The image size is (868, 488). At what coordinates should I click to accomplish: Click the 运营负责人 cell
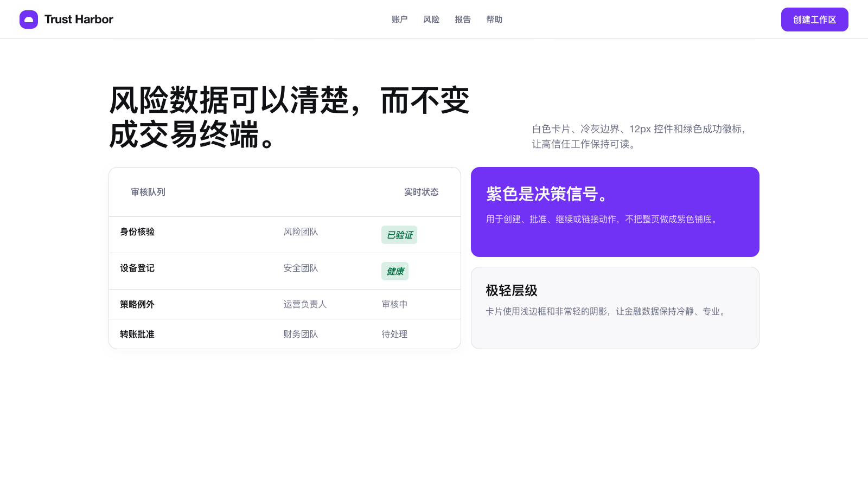pyautogui.click(x=305, y=304)
